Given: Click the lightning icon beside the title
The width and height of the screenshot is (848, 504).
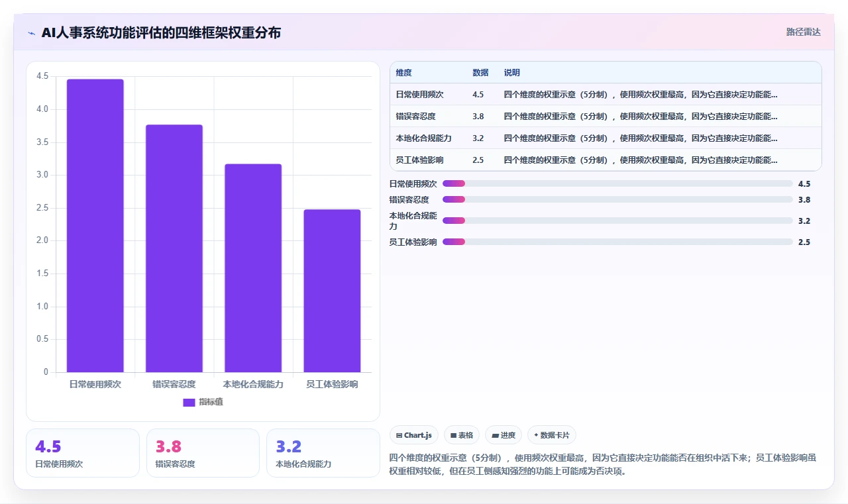Looking at the screenshot, I should tap(31, 32).
